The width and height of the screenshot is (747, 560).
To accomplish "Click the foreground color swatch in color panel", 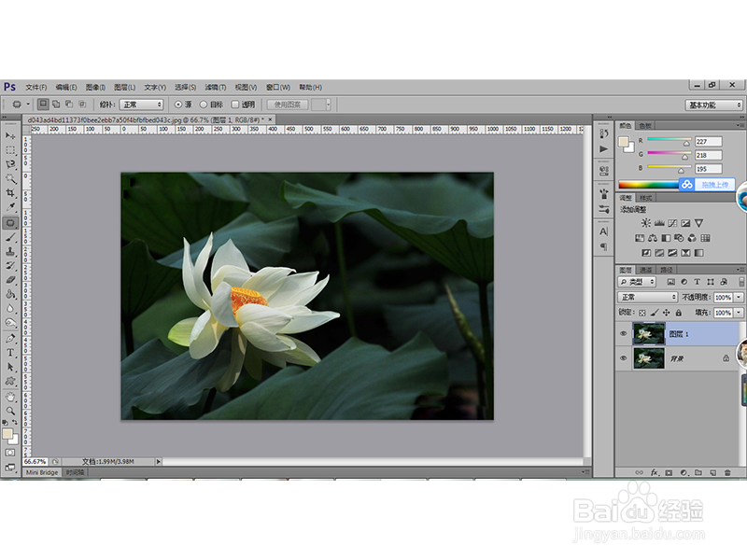I will click(x=623, y=142).
